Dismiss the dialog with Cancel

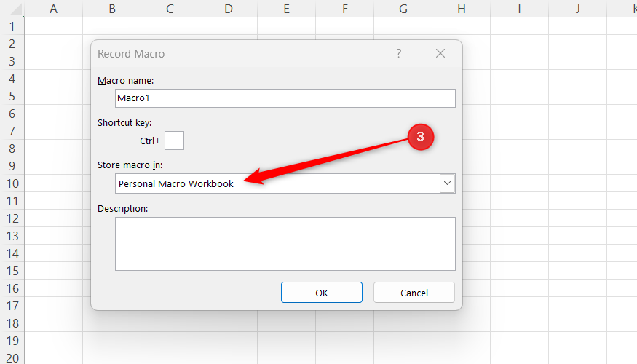414,293
